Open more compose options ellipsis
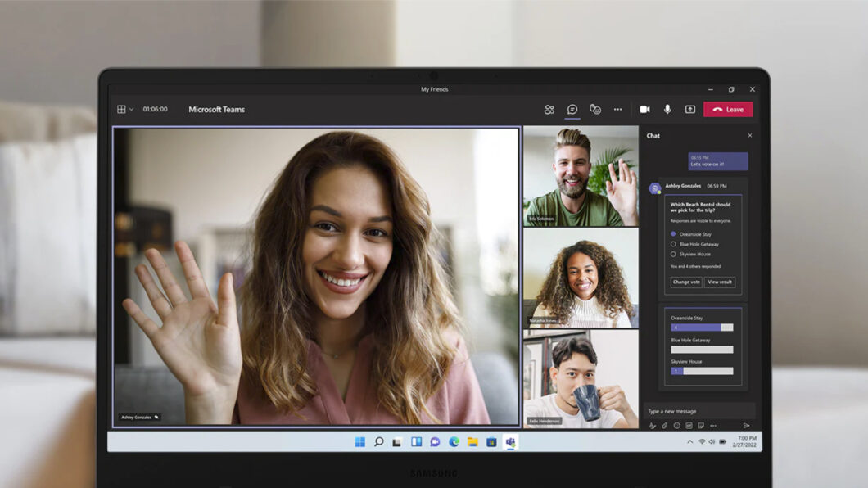The image size is (868, 488). (713, 426)
